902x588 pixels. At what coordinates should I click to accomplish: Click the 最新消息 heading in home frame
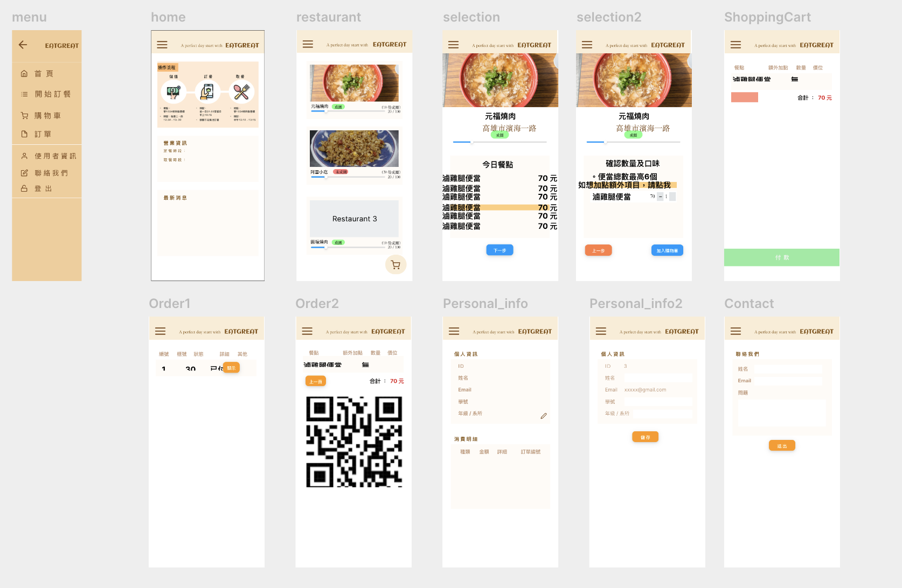pos(175,198)
